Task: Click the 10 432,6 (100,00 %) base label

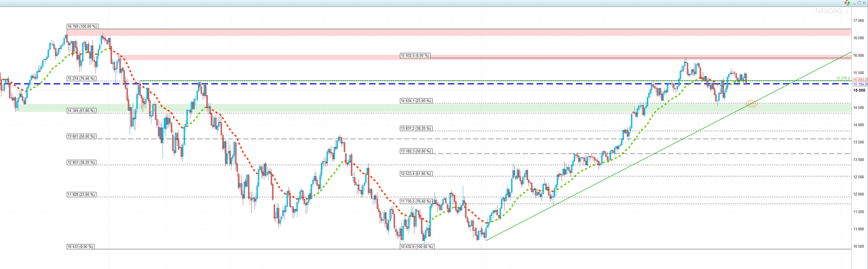Action: click(x=417, y=247)
